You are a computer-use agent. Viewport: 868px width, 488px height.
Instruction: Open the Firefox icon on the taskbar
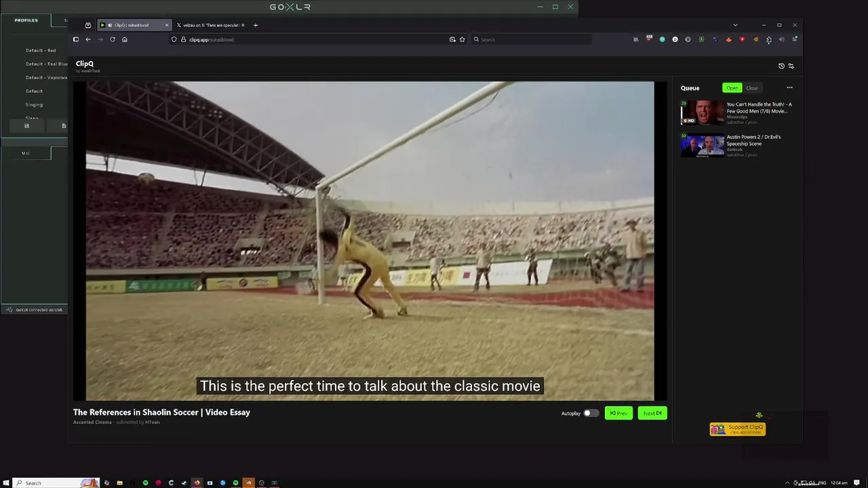(197, 483)
